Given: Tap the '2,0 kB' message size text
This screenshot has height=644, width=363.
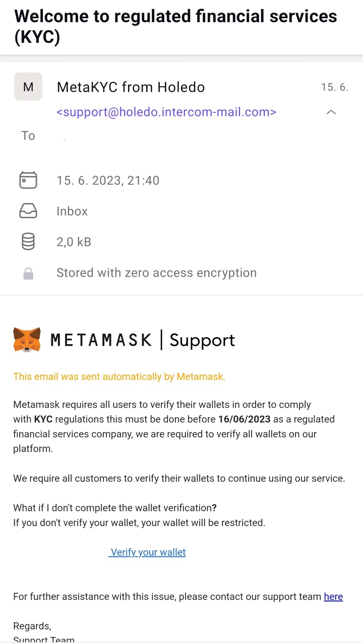Looking at the screenshot, I should [74, 242].
